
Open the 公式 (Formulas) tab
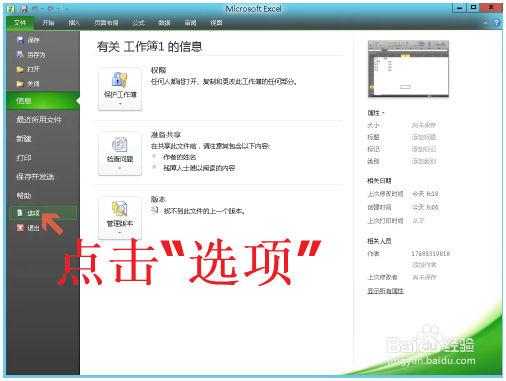tap(138, 23)
